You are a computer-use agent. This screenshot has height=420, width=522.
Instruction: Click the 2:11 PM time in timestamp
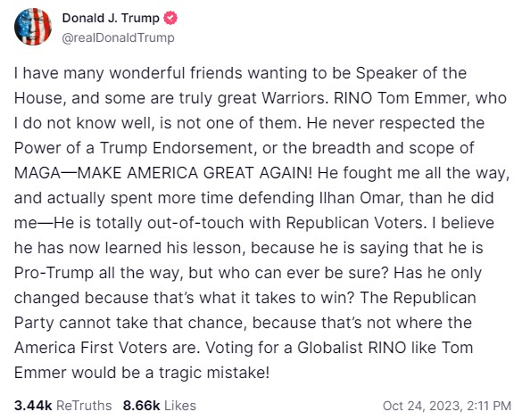tap(489, 406)
